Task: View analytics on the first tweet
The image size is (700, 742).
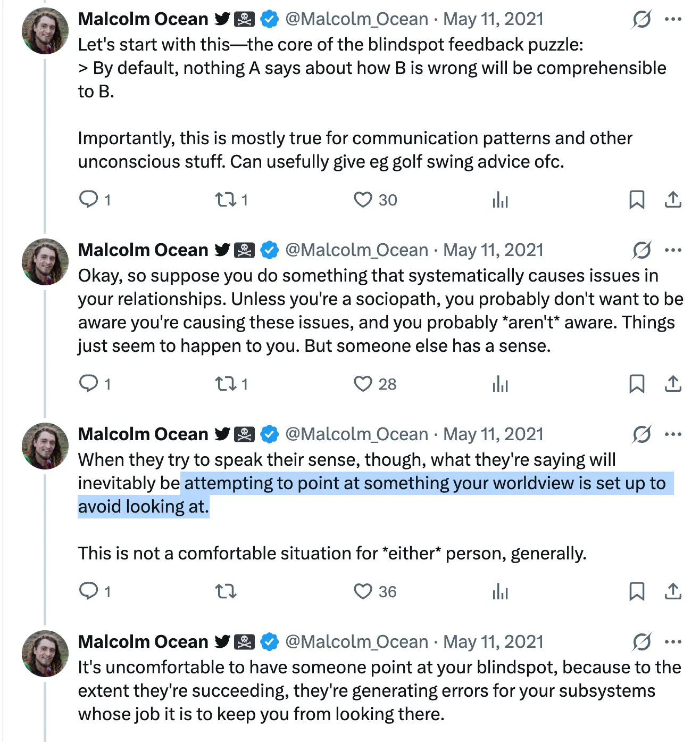Action: pyautogui.click(x=500, y=200)
